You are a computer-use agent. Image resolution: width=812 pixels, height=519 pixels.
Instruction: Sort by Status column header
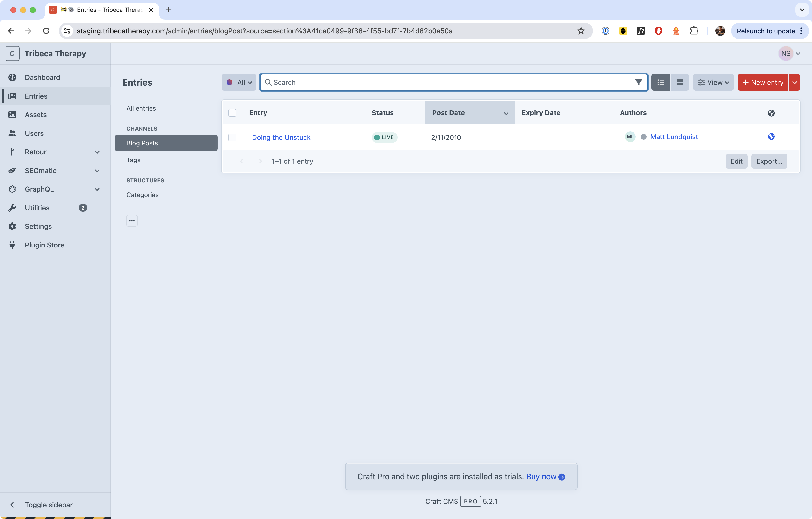pyautogui.click(x=382, y=112)
